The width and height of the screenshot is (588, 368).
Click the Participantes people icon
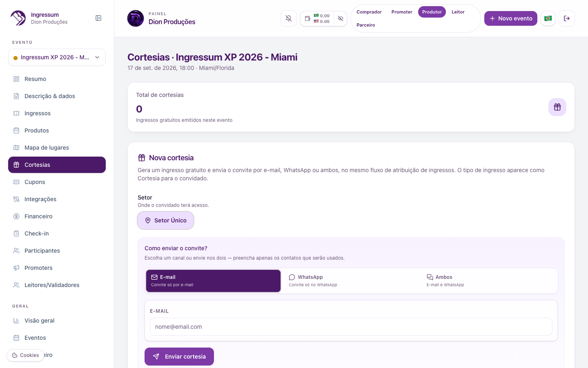pos(16,251)
